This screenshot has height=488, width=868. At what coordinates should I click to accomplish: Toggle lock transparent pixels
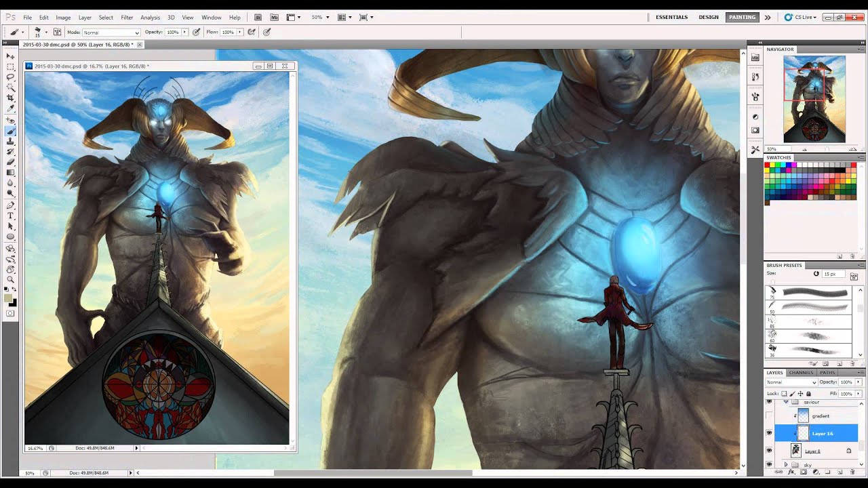(784, 394)
